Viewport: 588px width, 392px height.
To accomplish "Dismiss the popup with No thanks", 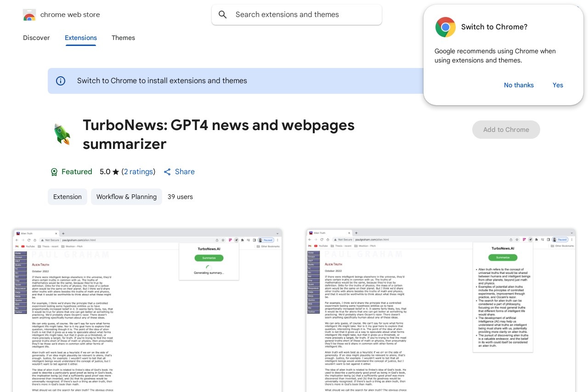I will pos(519,85).
